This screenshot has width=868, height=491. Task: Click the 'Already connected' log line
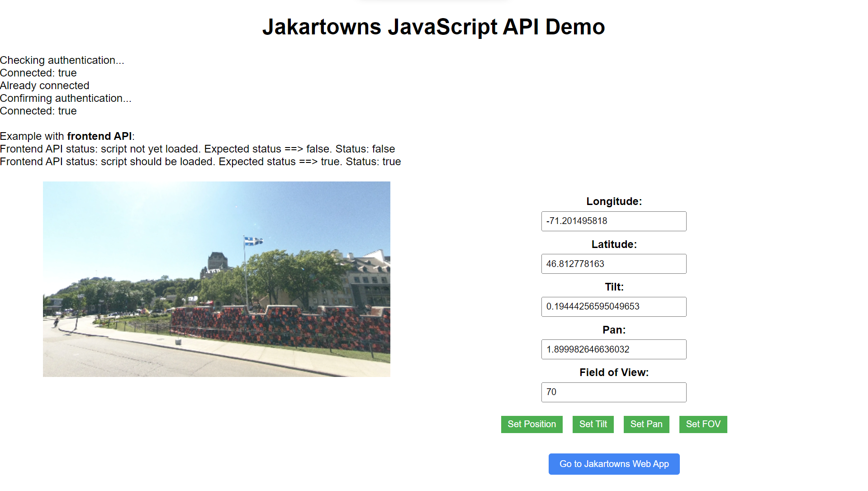[x=45, y=86]
